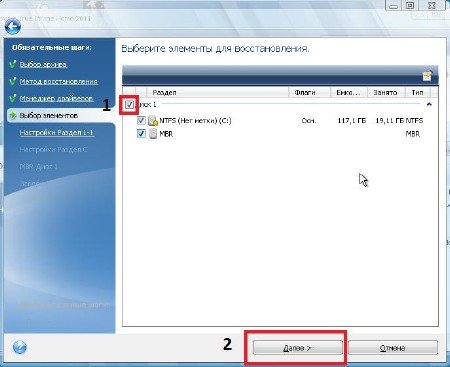The image size is (450, 367).
Task: Click the Отмена button
Action: (x=393, y=348)
